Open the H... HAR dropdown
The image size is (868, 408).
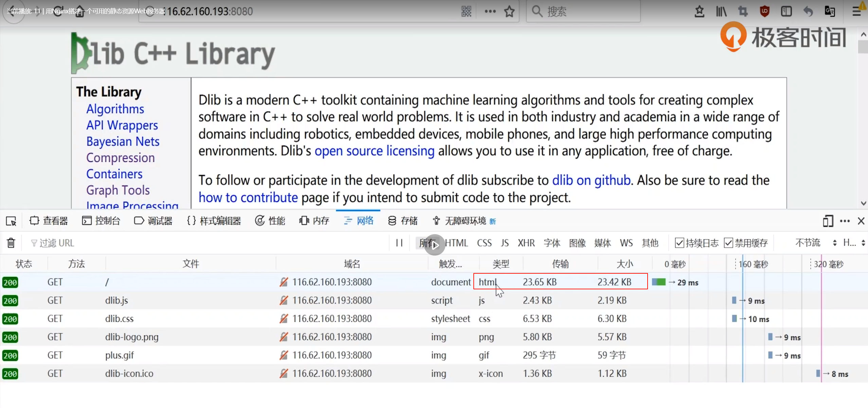click(854, 243)
